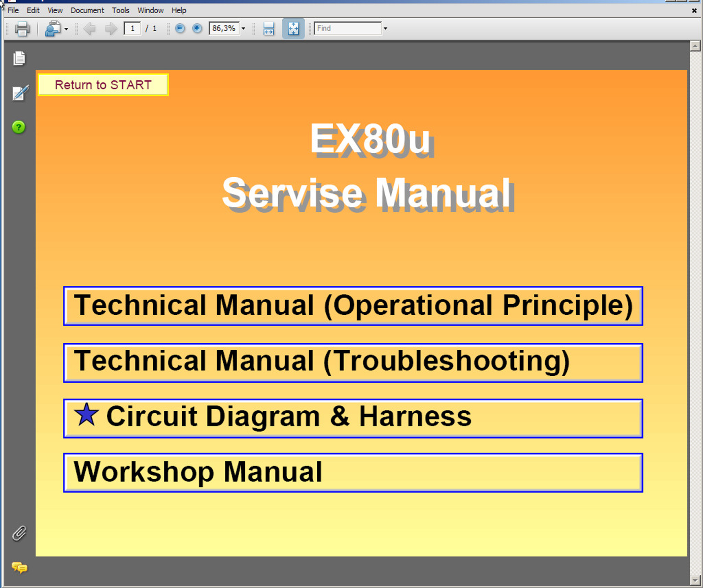Expand the Find options dropdown arrow

385,29
